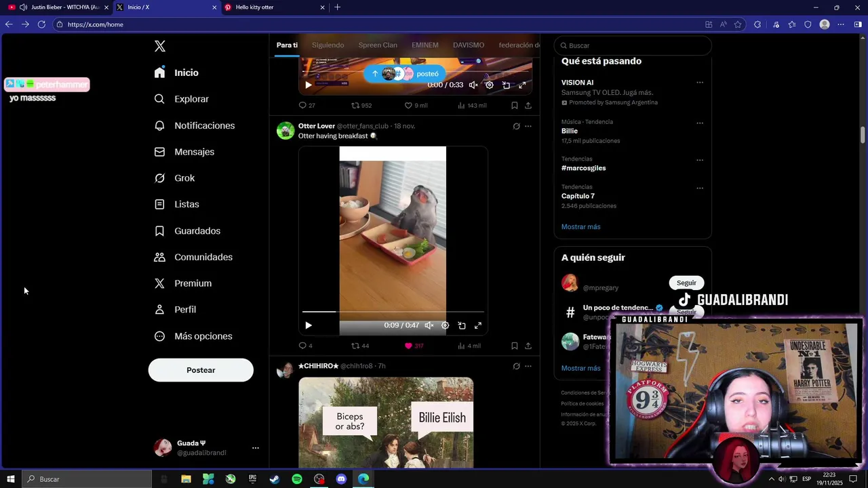Click Mostrar más under trends
Image resolution: width=868 pixels, height=488 pixels.
click(x=580, y=227)
